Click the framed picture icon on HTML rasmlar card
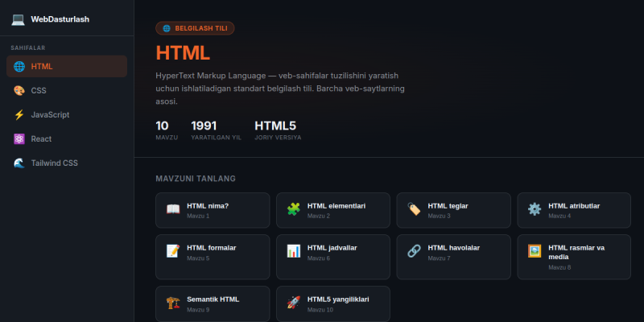This screenshot has height=322, width=644. (535, 251)
